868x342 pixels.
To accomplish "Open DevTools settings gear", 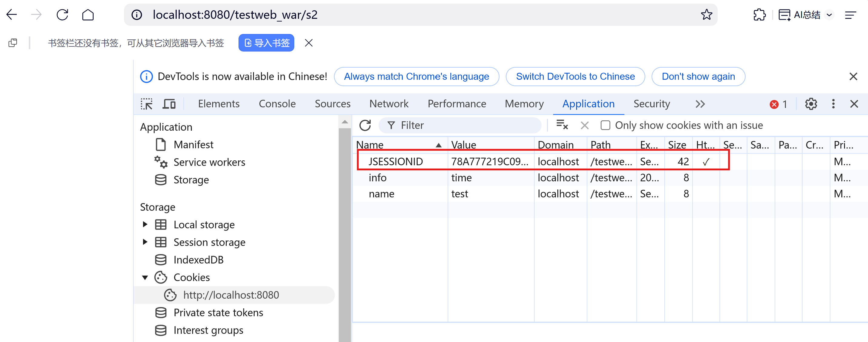I will pyautogui.click(x=811, y=104).
